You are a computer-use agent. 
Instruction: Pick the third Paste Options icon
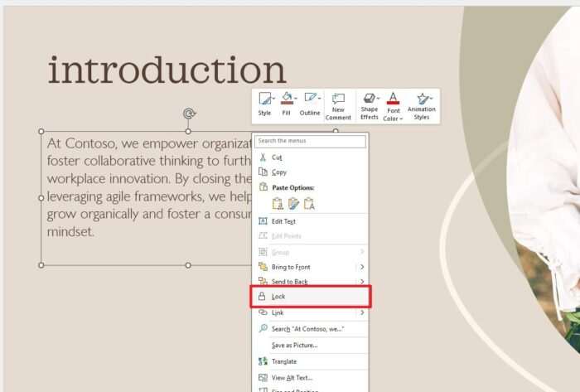coord(309,204)
